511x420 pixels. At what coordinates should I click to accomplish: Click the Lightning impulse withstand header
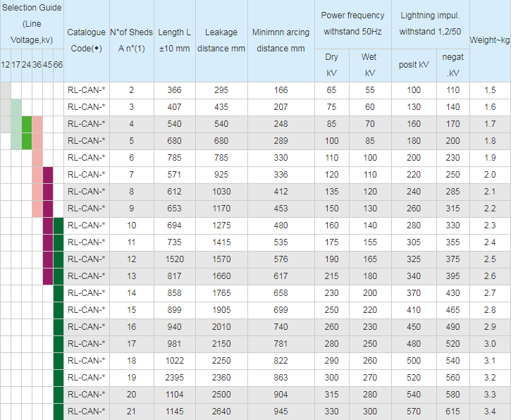(x=430, y=24)
